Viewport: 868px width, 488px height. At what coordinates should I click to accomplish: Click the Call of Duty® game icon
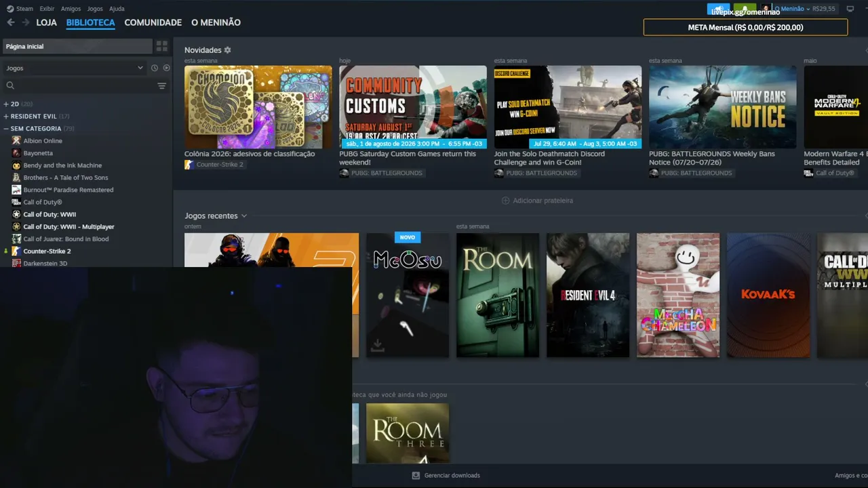pyautogui.click(x=17, y=202)
